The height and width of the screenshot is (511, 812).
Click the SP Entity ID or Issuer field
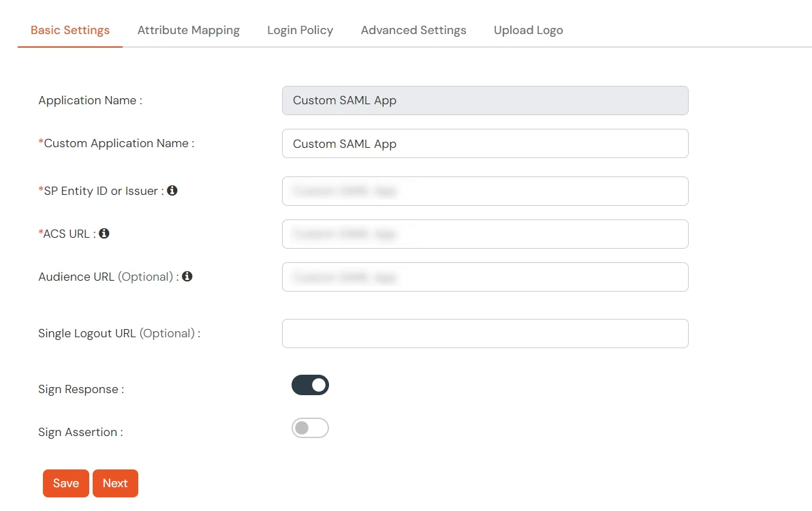point(485,191)
